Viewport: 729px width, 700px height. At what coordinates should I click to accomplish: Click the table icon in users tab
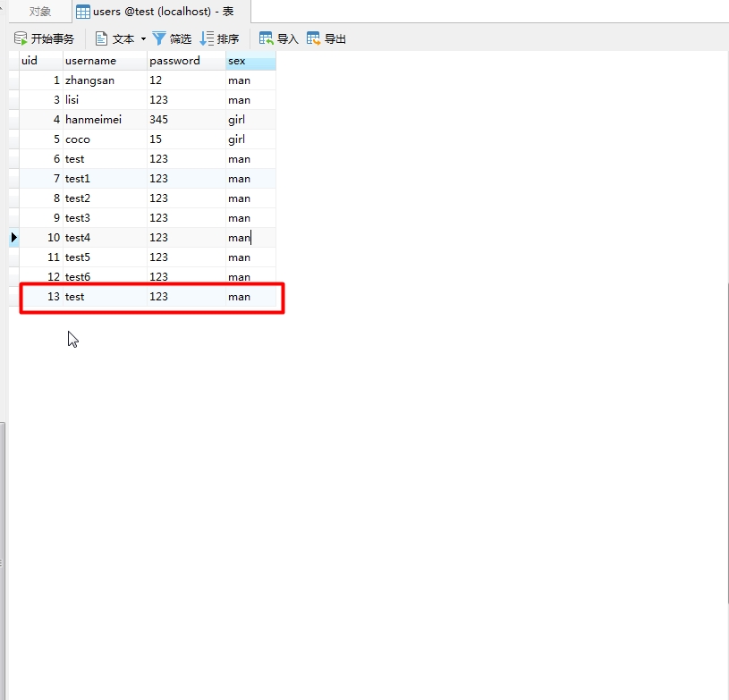pos(83,12)
